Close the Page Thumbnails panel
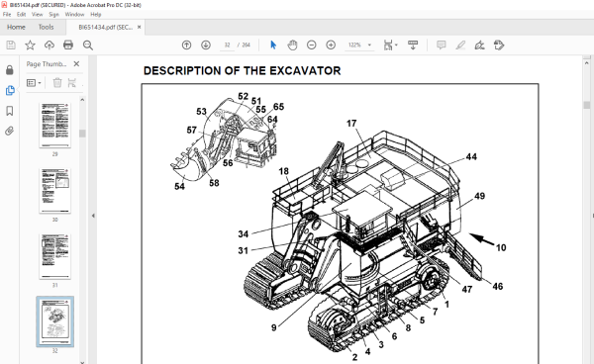Screen dimensions: 594x364 tap(76, 64)
